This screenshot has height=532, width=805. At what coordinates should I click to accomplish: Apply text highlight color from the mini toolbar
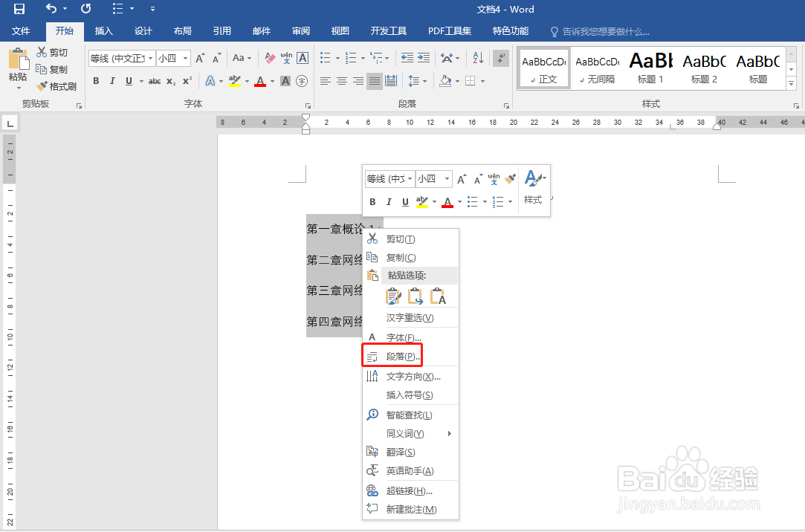point(422,201)
